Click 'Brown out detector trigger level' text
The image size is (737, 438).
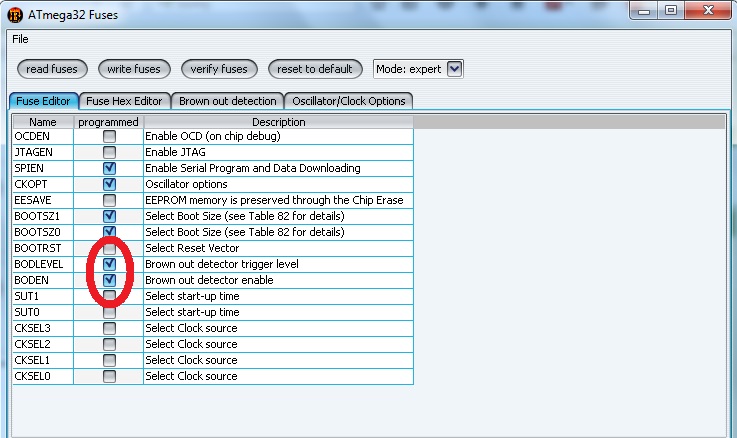[x=222, y=264]
